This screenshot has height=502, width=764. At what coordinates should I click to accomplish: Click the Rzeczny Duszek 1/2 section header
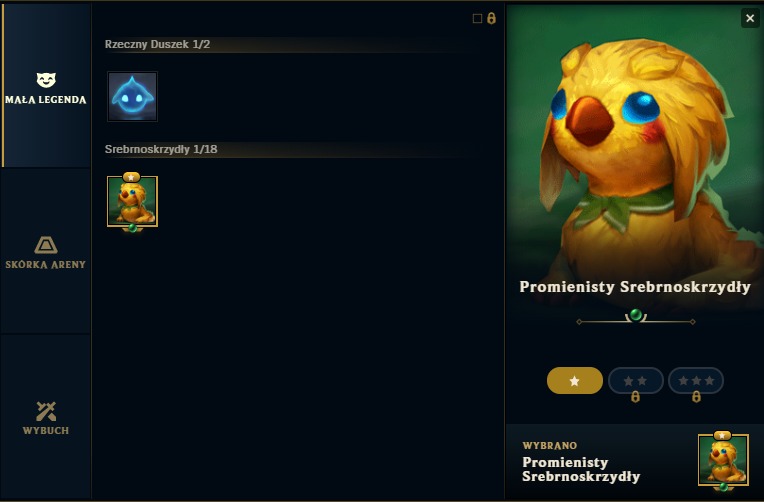157,44
